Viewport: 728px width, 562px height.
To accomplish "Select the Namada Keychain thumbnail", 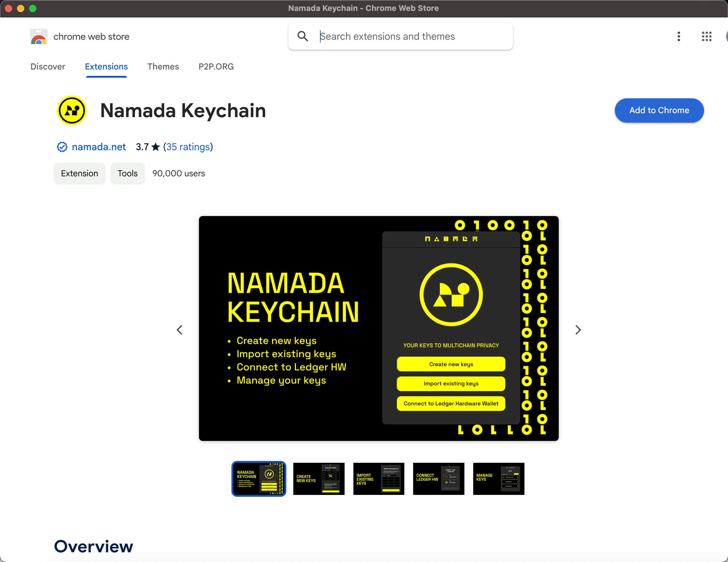I will 259,479.
